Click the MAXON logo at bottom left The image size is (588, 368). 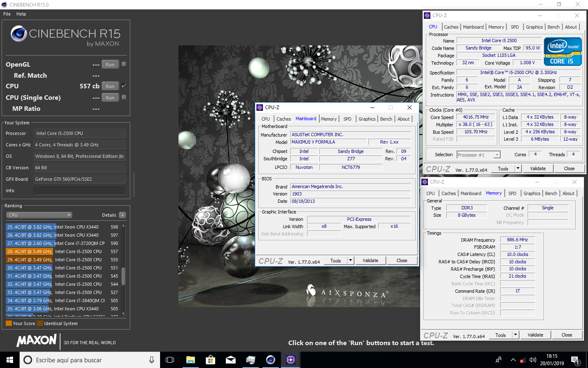(x=36, y=340)
